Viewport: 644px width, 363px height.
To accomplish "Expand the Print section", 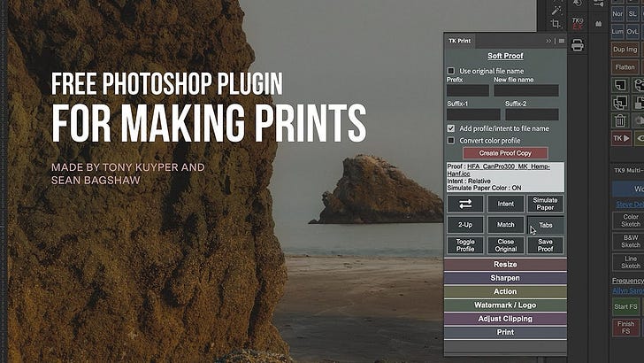I will pyautogui.click(x=505, y=332).
